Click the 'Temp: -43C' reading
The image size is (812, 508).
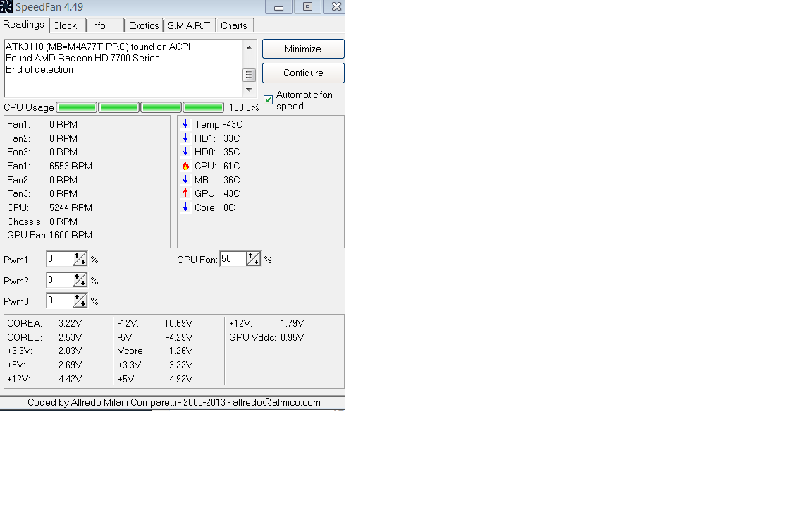point(219,124)
